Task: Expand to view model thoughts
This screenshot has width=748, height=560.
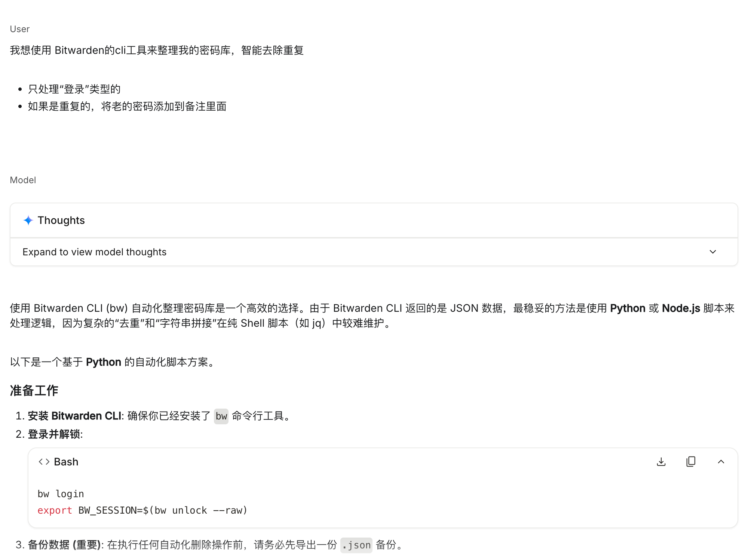Action: (94, 252)
